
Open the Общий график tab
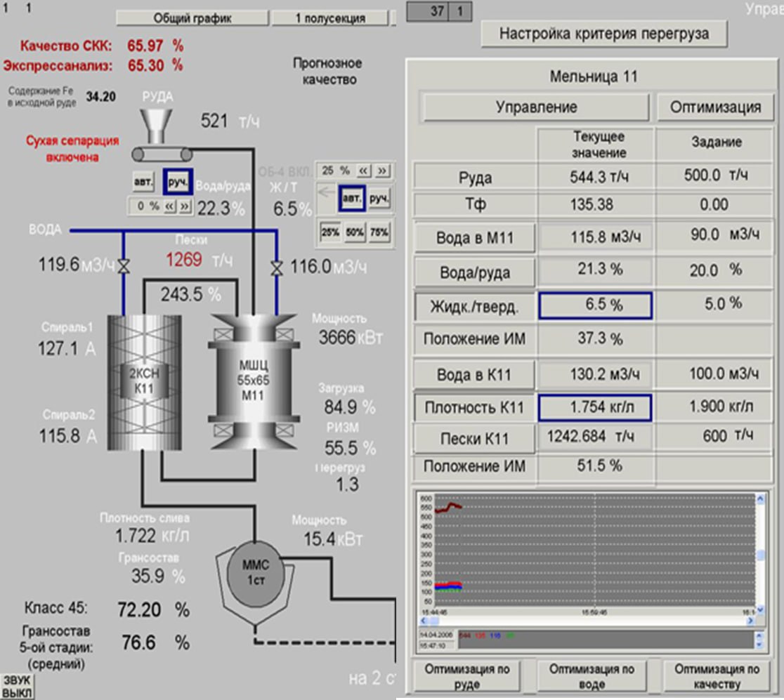[192, 18]
